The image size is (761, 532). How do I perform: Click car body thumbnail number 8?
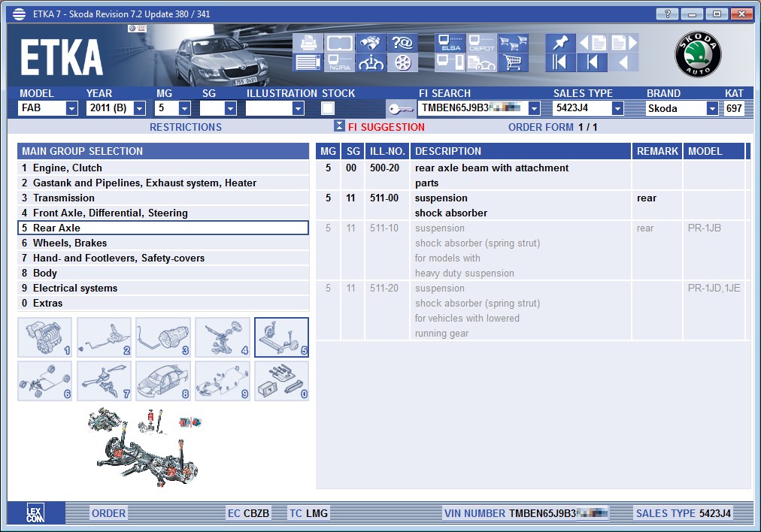163,381
